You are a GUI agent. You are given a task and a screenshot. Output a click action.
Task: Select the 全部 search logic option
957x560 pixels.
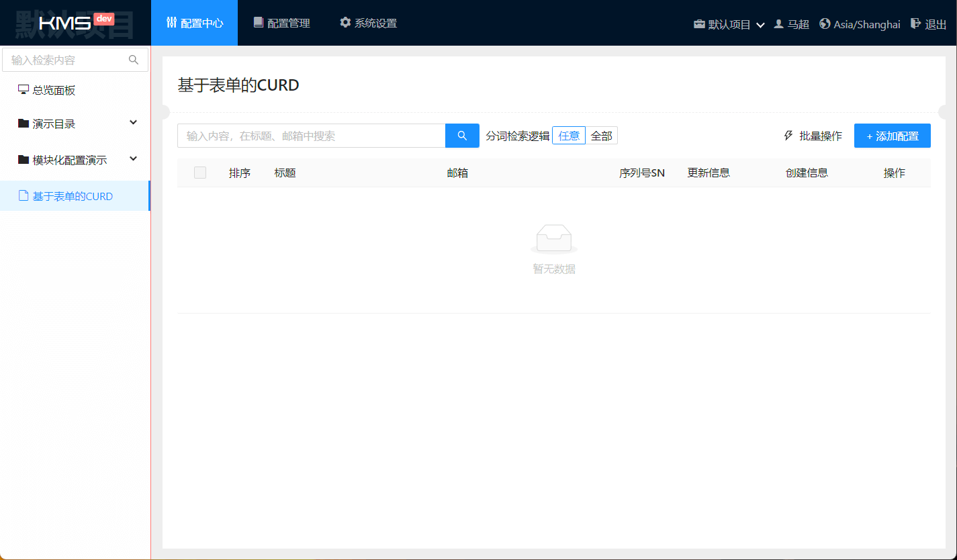pos(601,136)
